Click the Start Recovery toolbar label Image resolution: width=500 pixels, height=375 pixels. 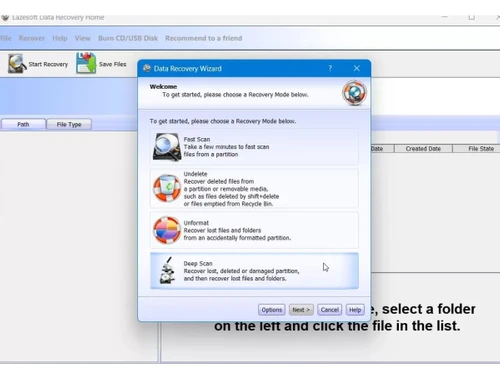coord(48,64)
